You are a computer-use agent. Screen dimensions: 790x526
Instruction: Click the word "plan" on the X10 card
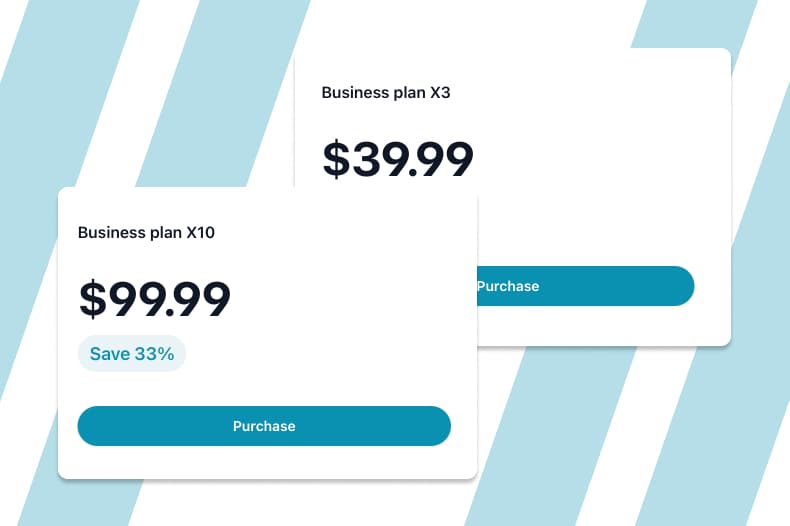click(x=164, y=233)
